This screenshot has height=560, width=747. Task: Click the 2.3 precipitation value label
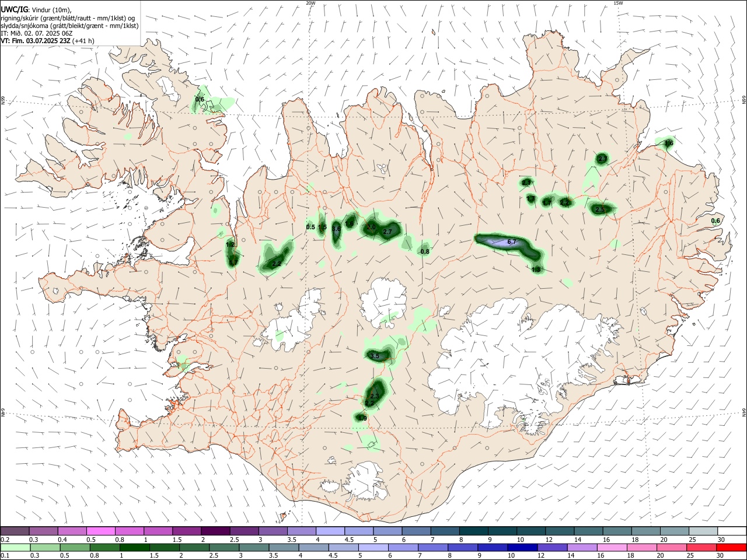coord(375,397)
